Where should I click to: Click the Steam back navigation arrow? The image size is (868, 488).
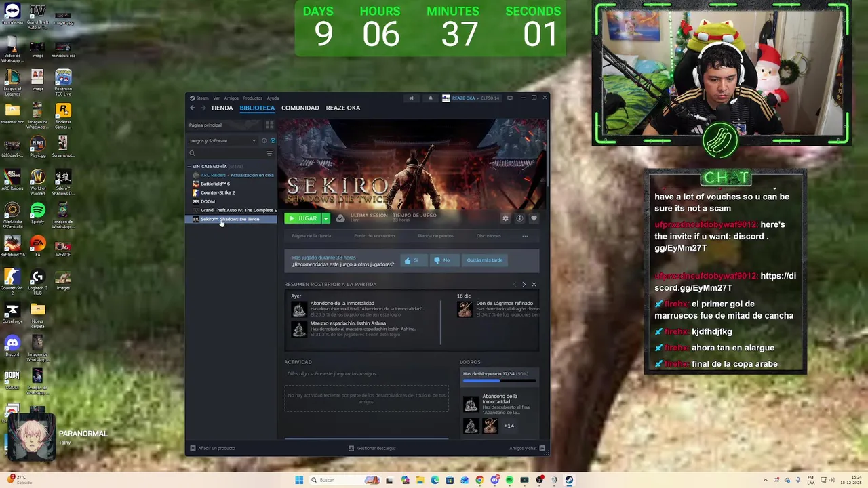(193, 108)
